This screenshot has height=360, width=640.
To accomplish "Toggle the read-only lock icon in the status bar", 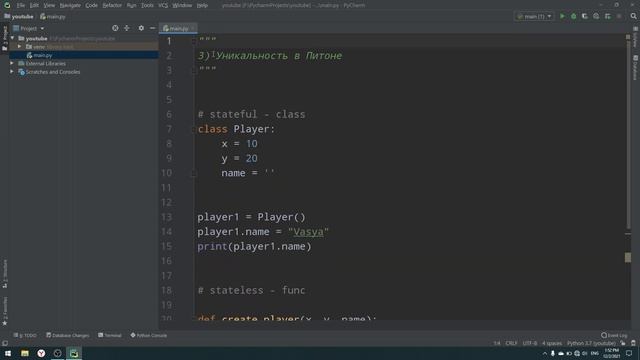I will tap(623, 343).
